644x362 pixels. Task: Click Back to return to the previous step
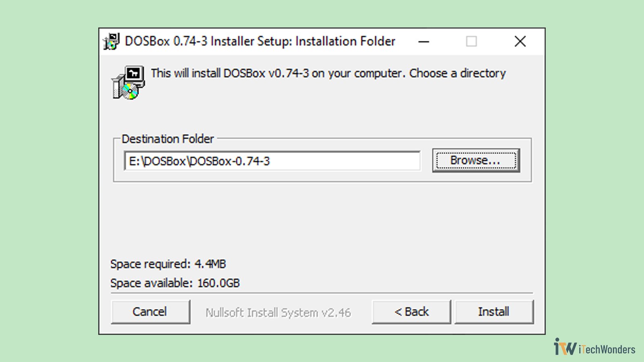tap(411, 312)
